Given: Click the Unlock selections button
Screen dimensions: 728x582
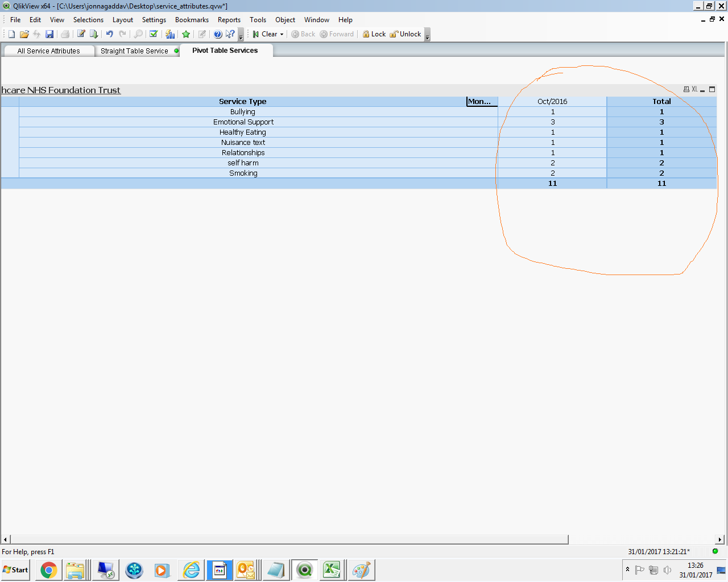Looking at the screenshot, I should (x=406, y=34).
